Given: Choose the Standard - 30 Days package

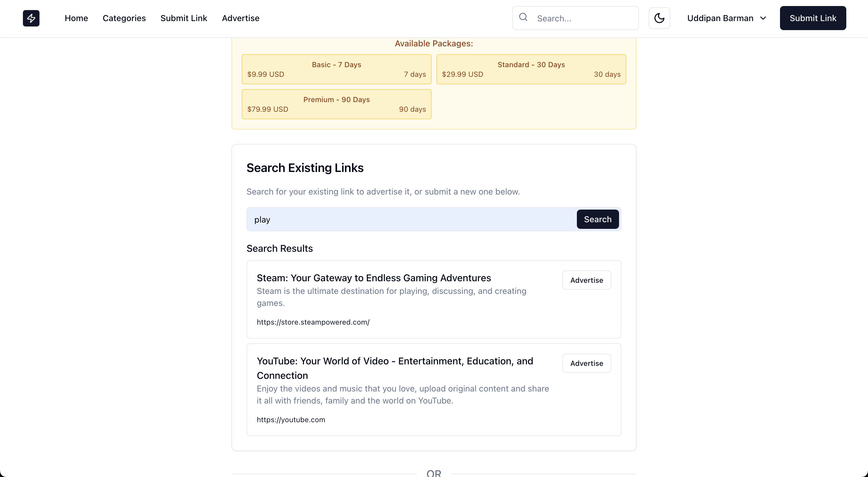Looking at the screenshot, I should 531,69.
